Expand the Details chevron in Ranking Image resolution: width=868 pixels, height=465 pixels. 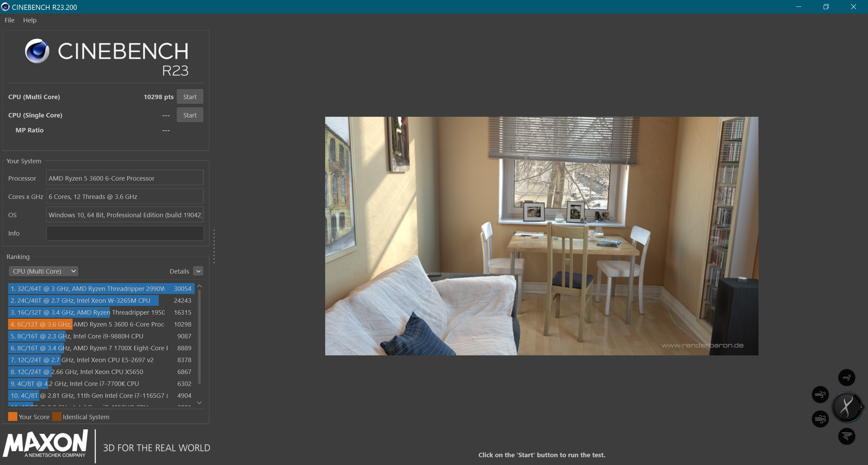198,271
